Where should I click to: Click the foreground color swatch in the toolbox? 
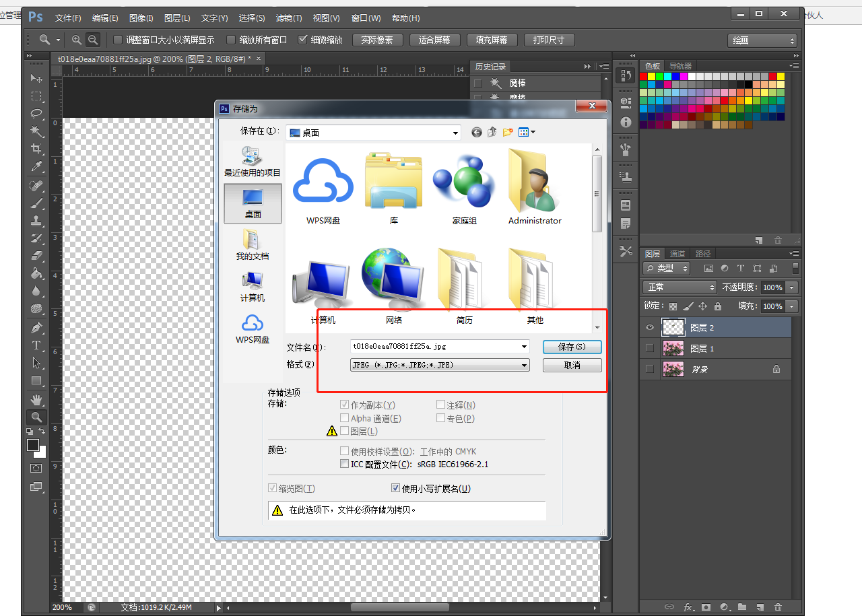[33, 445]
